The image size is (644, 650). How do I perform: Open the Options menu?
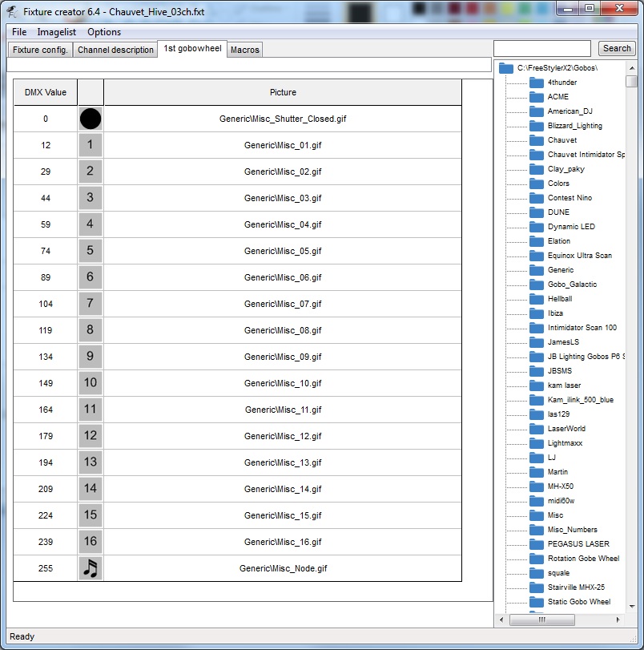[104, 32]
